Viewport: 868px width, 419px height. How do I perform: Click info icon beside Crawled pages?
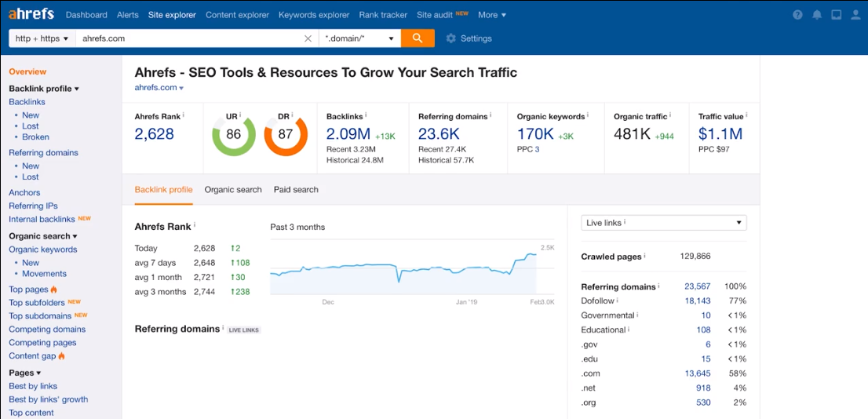pyautogui.click(x=645, y=256)
